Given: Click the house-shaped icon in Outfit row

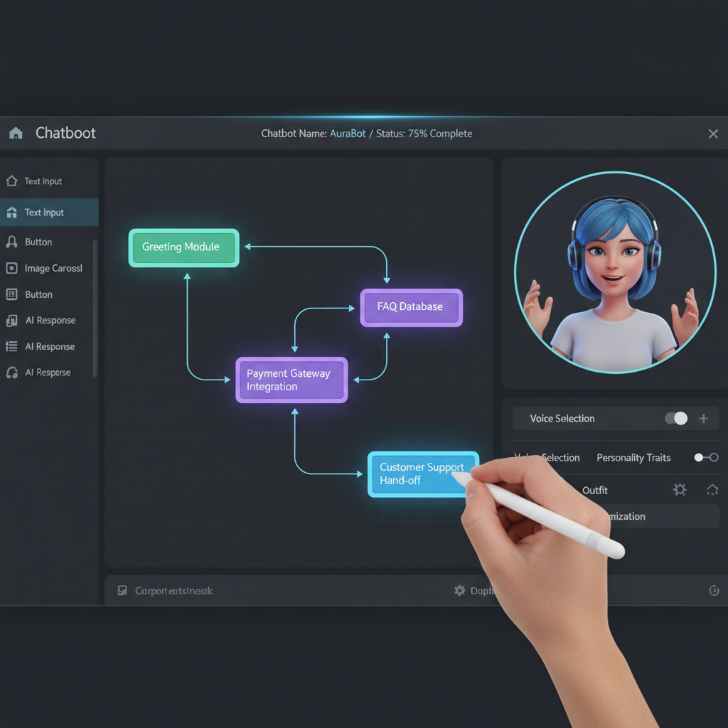Looking at the screenshot, I should tap(712, 490).
